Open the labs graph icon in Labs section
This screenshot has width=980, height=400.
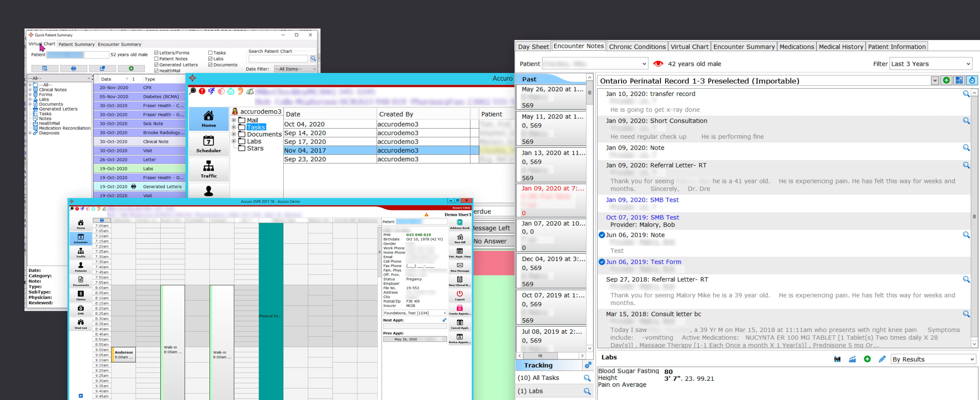(853, 359)
